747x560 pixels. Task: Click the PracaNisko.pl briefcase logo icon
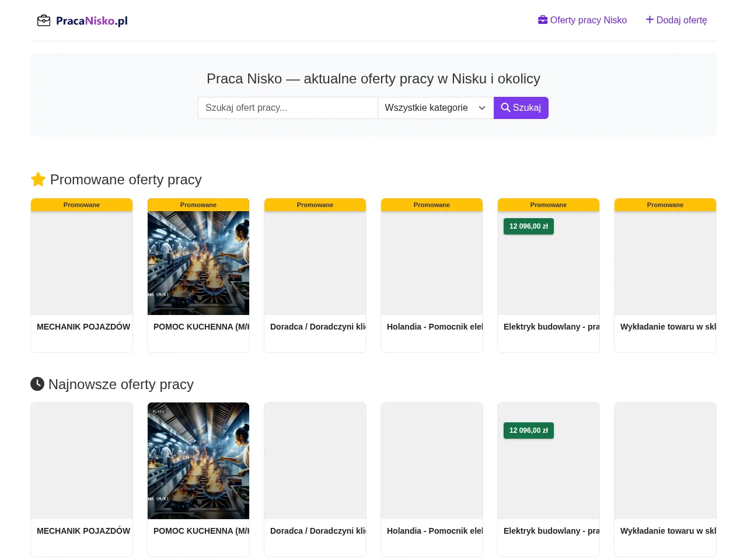[x=44, y=21]
